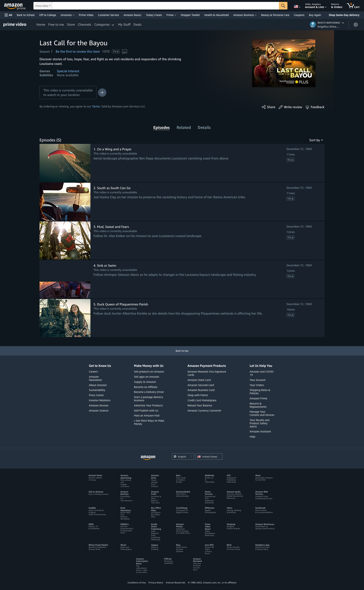Click the orange search magnifier button
The image size is (364, 590).
(283, 6)
